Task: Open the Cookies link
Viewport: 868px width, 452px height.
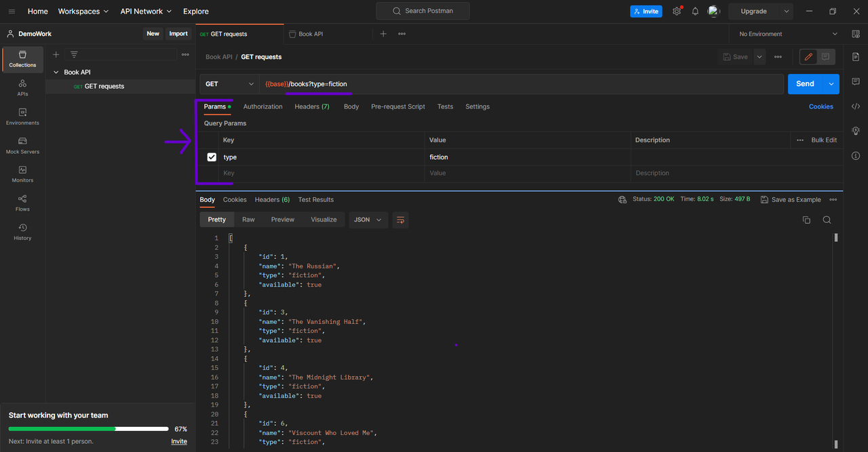Action: [x=821, y=107]
